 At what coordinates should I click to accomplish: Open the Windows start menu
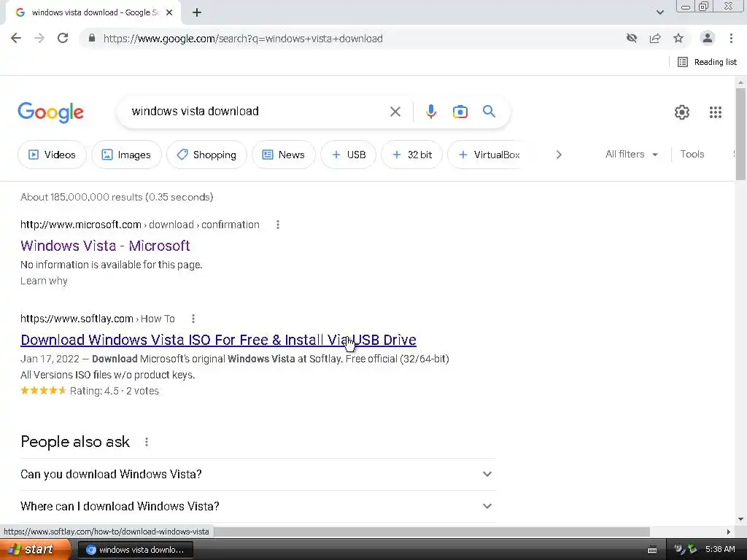(35, 550)
